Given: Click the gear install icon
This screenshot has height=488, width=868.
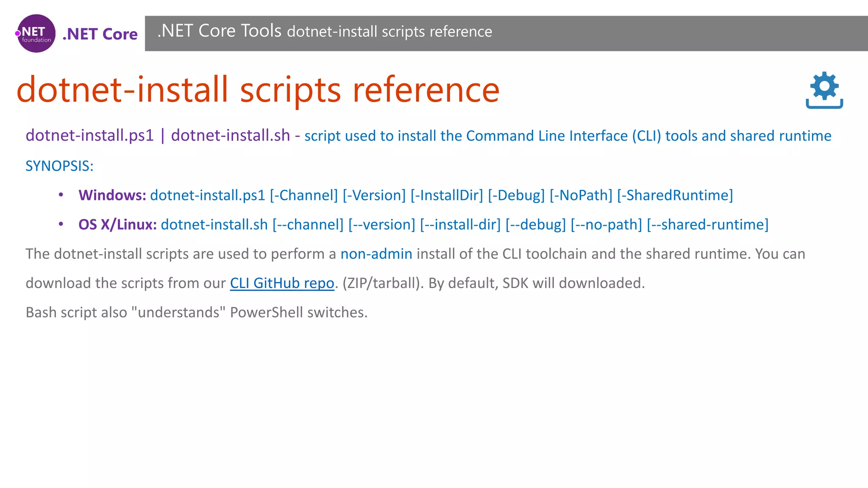Looking at the screenshot, I should [x=824, y=90].
